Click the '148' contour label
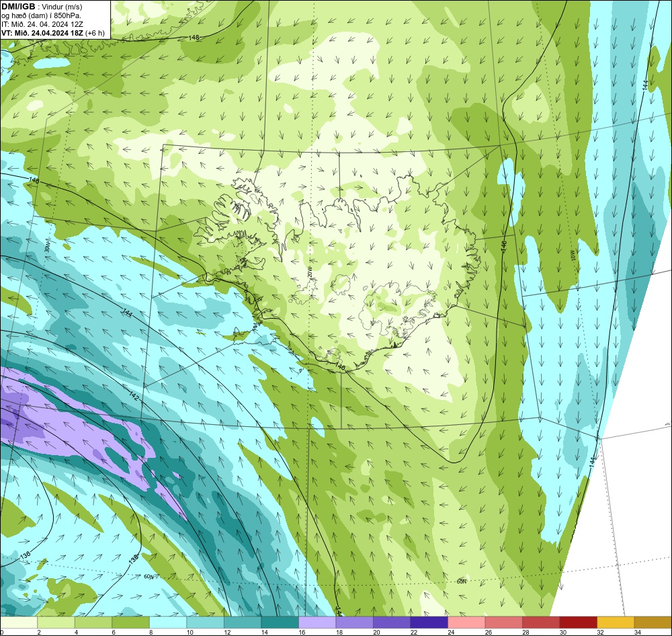The width and height of the screenshot is (672, 636). 194,38
